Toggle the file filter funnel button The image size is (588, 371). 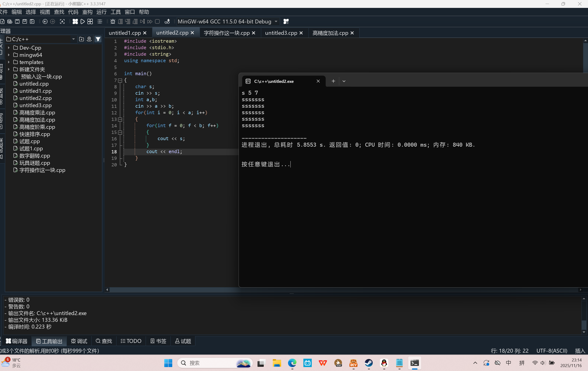pos(98,39)
